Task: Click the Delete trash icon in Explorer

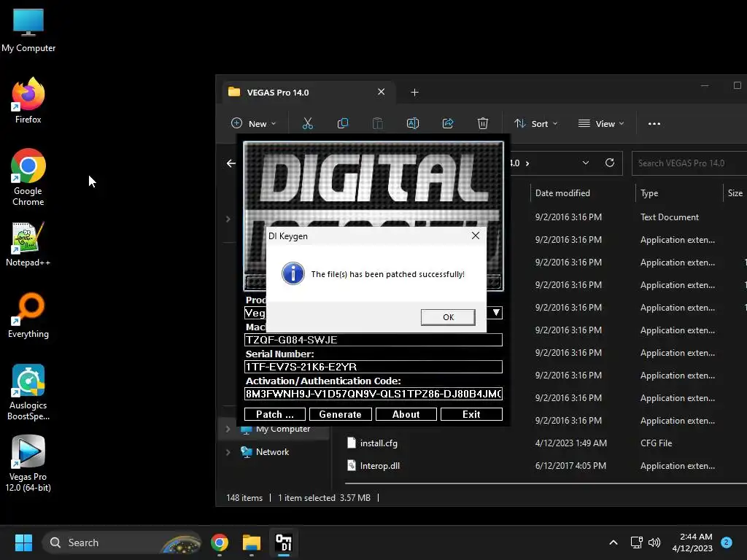Action: click(483, 124)
